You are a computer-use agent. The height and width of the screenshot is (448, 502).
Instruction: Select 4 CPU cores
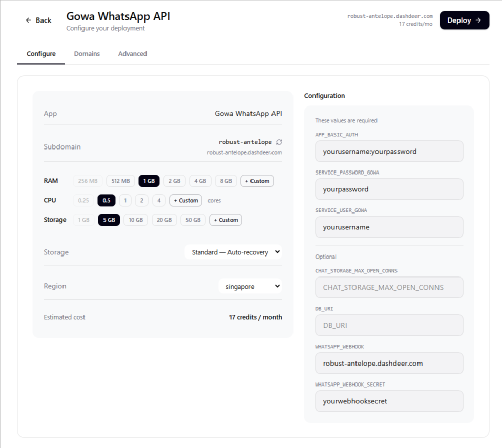[159, 200]
